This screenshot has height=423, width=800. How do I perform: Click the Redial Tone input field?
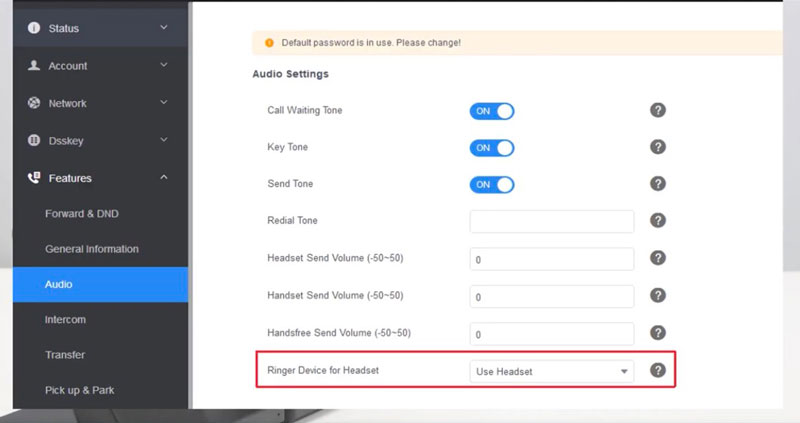[552, 221]
